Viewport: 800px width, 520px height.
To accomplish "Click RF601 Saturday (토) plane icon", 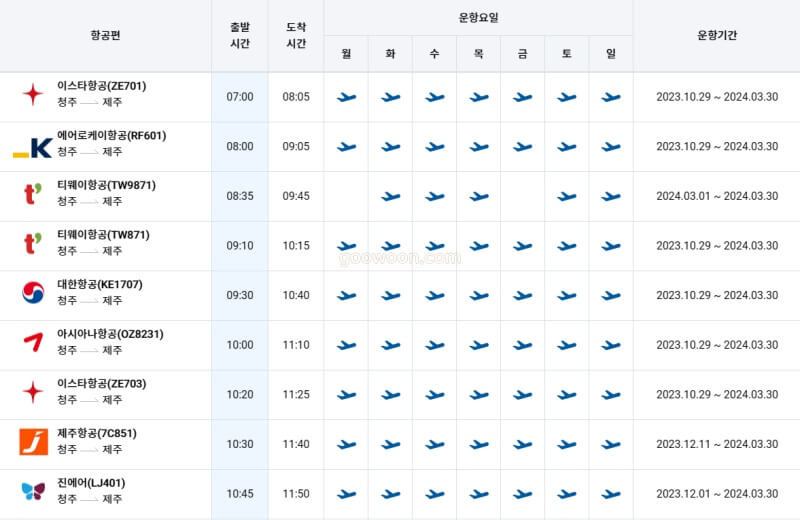I will click(567, 147).
